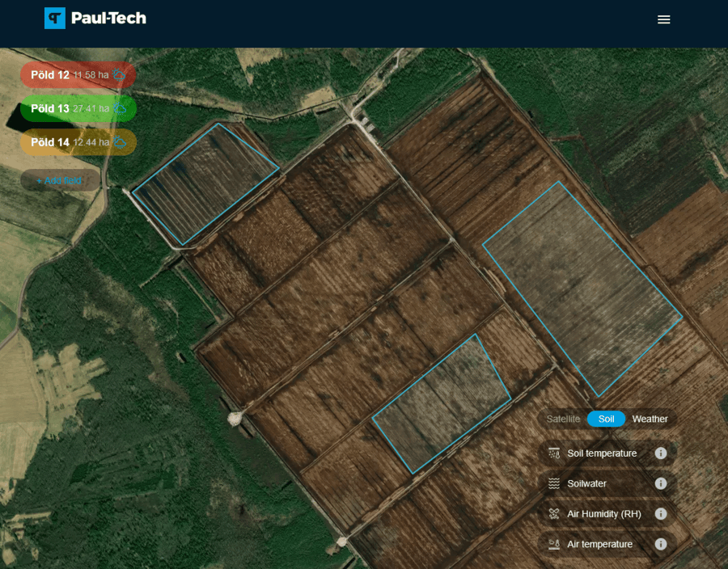The width and height of the screenshot is (728, 569).
Task: Open weather icon for Põld 14
Action: (x=120, y=142)
